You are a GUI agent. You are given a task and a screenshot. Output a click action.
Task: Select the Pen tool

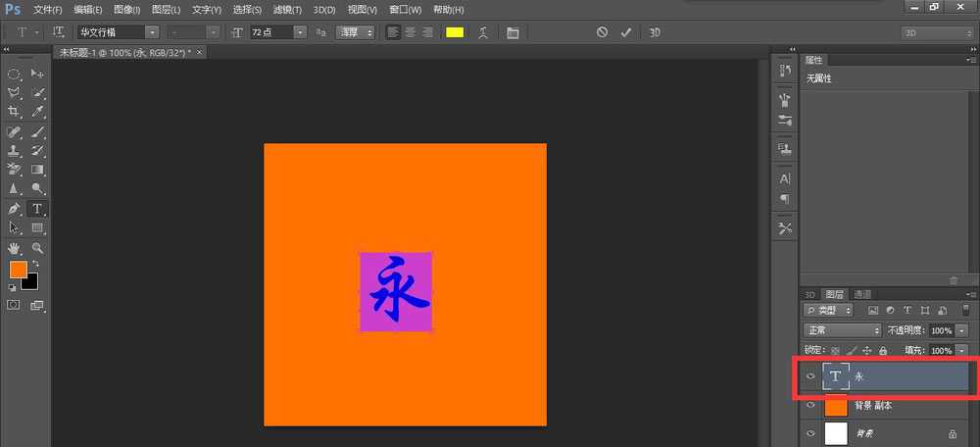tap(15, 209)
